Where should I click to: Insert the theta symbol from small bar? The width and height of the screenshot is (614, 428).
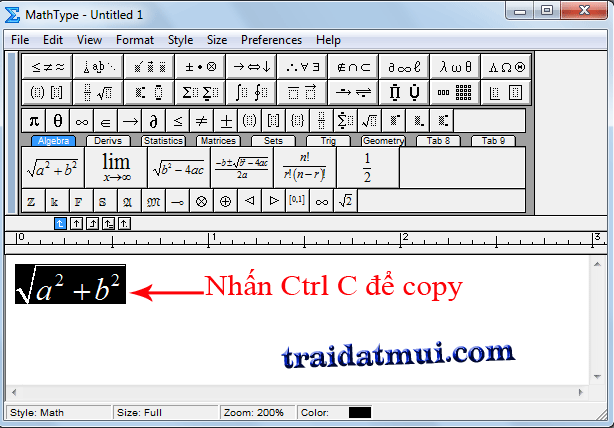pos(58,121)
